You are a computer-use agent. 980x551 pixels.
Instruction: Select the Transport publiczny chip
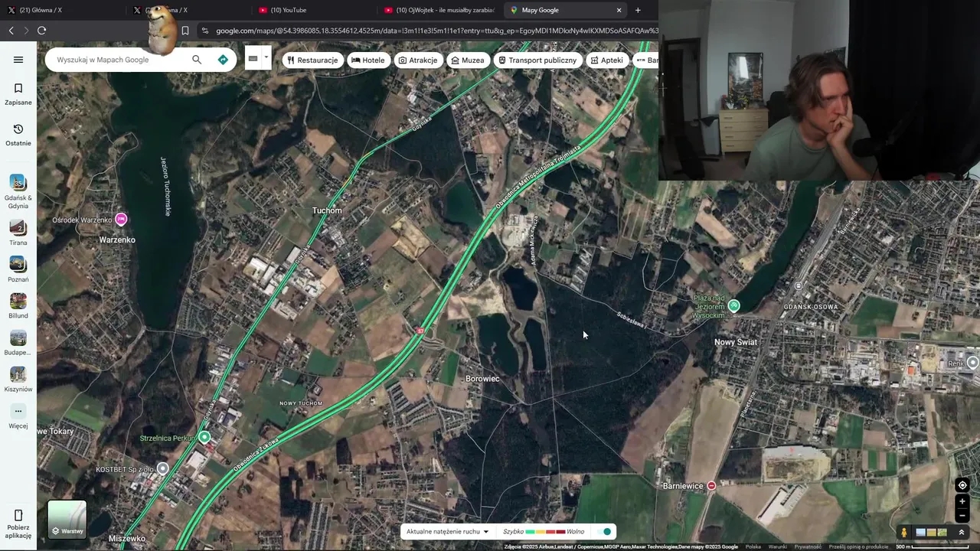point(537,60)
